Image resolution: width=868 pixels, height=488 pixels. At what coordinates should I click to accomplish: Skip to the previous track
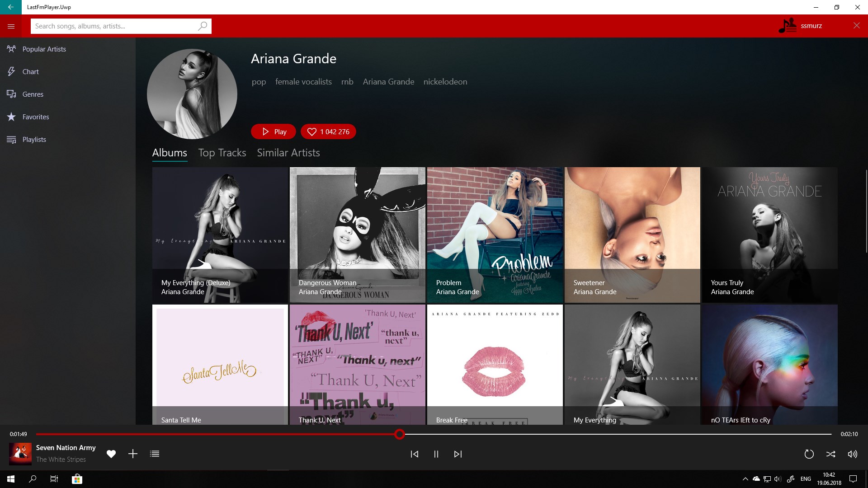point(414,454)
